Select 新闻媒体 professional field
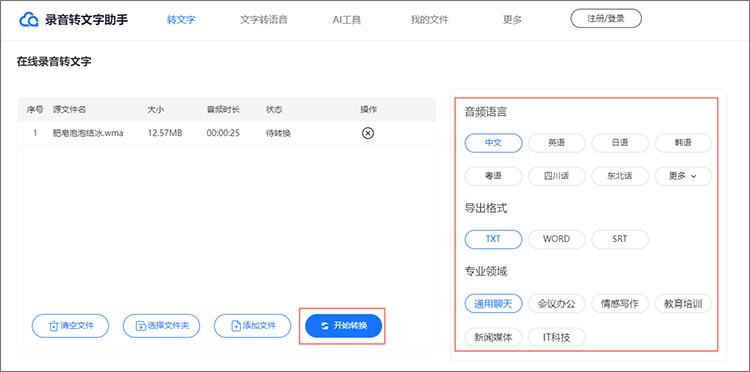Viewport: 750px width, 372px height. tap(493, 337)
